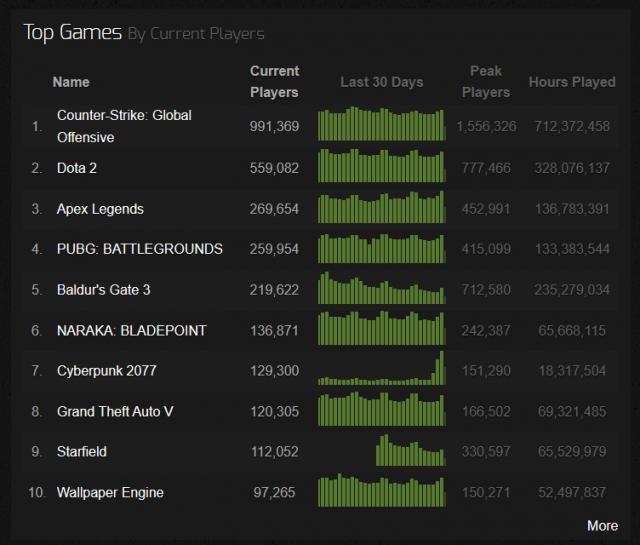Click Counter-Strike 30-day player chart
This screenshot has height=545, width=640.
tap(382, 124)
